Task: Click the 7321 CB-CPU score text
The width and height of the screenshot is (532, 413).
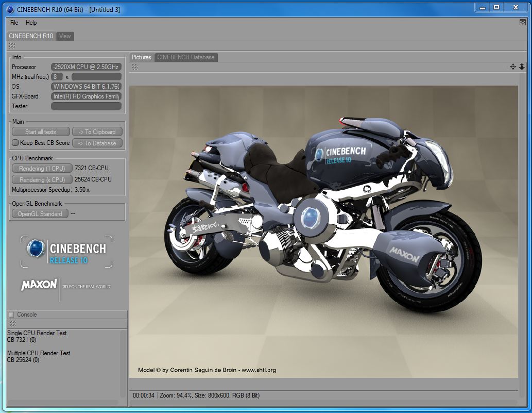Action: click(92, 168)
